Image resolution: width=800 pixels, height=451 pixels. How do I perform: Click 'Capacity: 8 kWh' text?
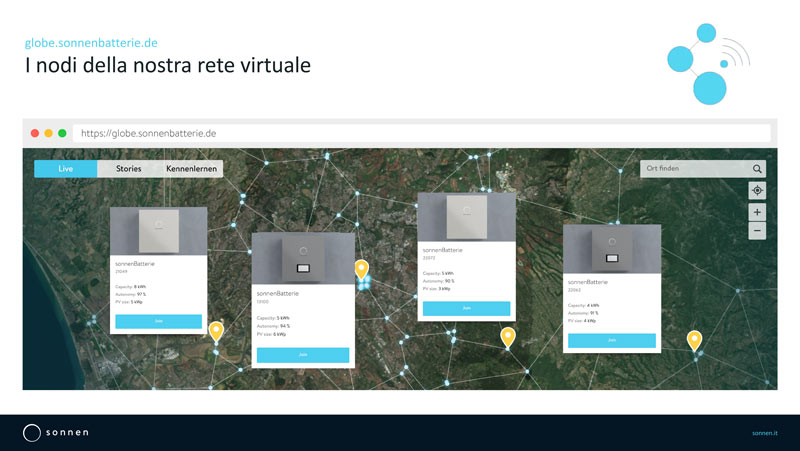click(131, 287)
